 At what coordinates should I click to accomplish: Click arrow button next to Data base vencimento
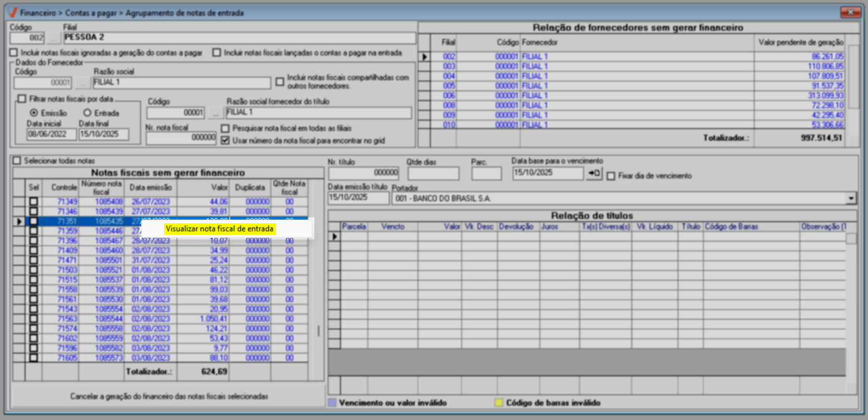point(594,173)
